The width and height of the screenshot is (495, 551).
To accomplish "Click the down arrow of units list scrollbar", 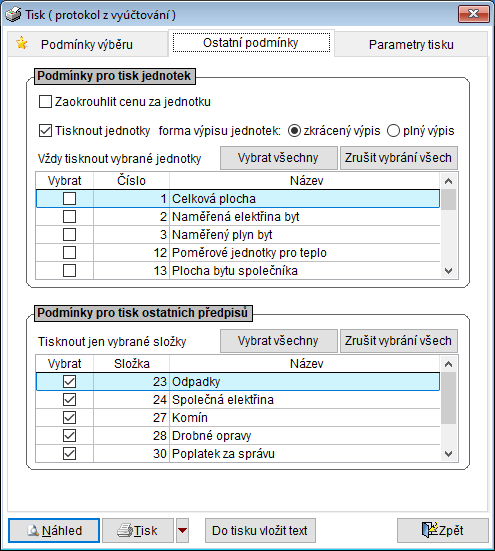I will click(448, 271).
